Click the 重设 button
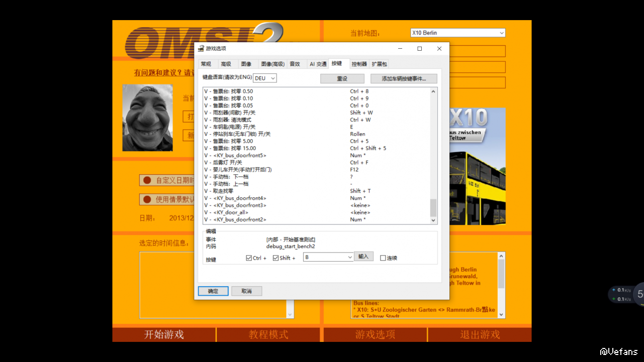Screen dimensions: 644x362 342,79
